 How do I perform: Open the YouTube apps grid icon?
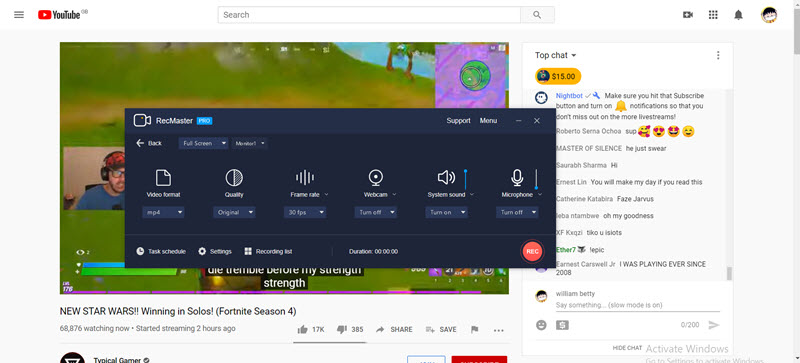713,15
